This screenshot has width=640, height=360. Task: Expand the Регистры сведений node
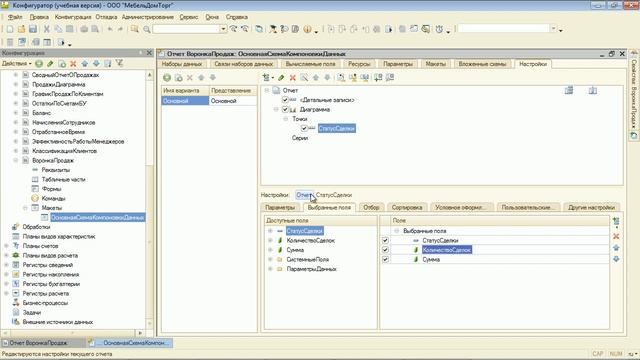(6, 265)
